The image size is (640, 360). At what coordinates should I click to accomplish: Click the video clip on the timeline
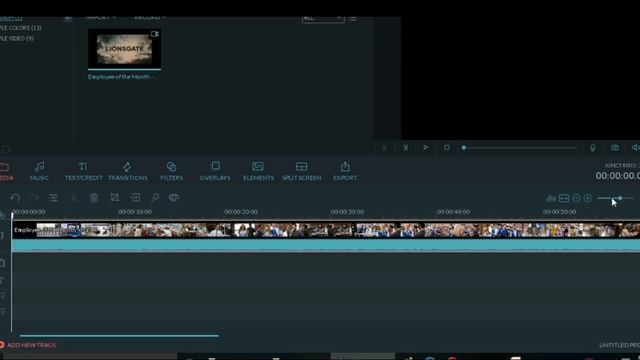click(326, 230)
